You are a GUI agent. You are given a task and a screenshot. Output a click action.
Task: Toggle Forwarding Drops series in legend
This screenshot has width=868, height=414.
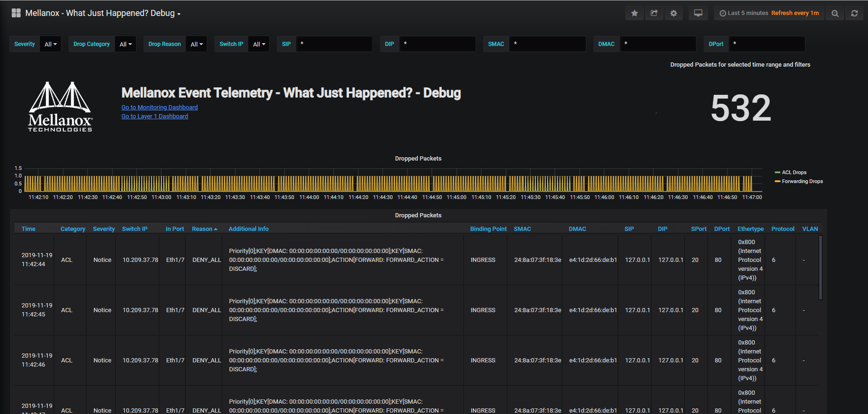tap(802, 181)
